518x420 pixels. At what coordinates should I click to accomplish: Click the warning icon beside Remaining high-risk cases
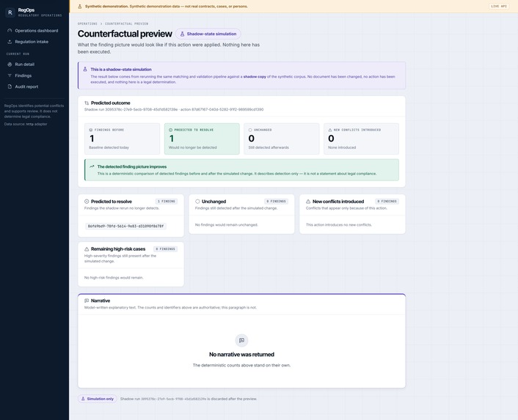click(x=87, y=249)
